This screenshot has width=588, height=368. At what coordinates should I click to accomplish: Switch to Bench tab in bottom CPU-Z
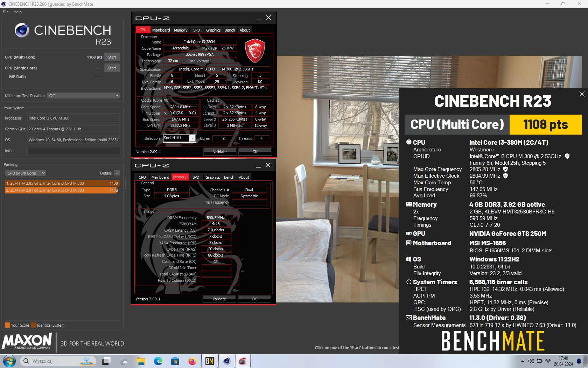[x=229, y=177]
